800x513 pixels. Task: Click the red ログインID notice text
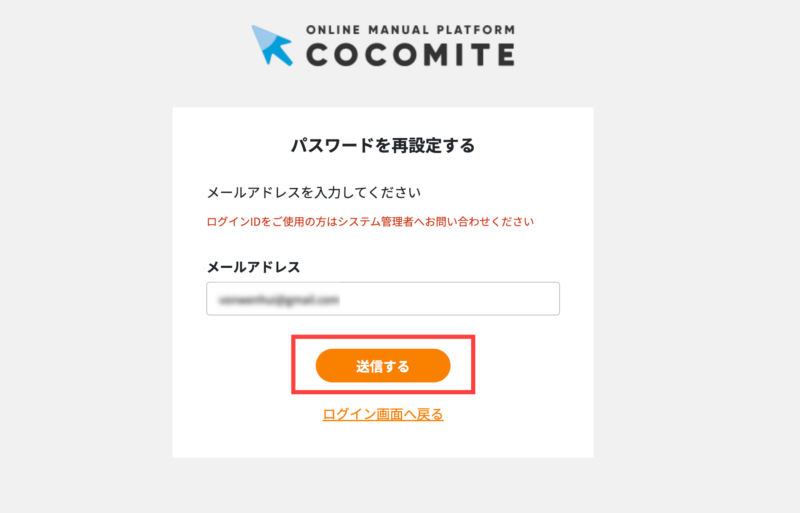click(370, 222)
